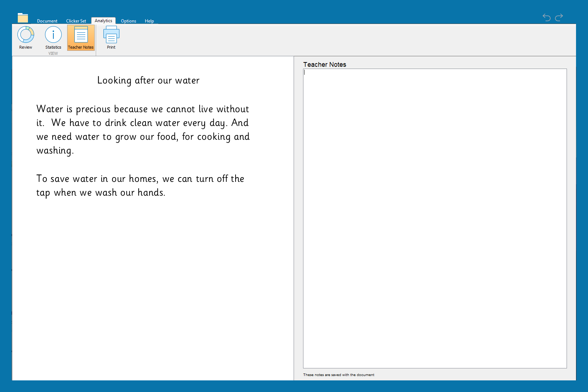Image resolution: width=588 pixels, height=392 pixels.
Task: Redo the last action
Action: 559,17
